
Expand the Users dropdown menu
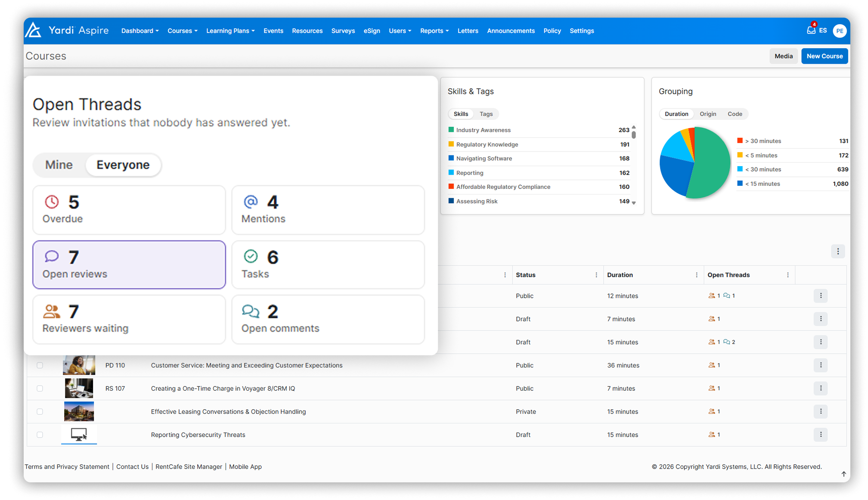[400, 31]
